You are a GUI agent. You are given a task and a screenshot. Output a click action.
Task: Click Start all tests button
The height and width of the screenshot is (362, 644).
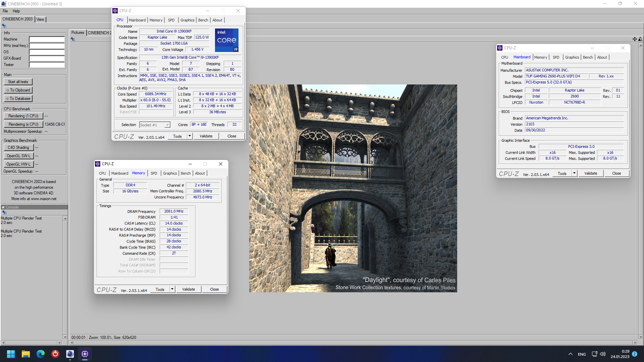tap(18, 82)
